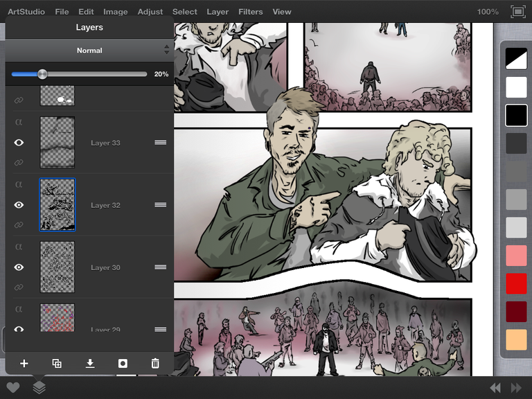Click the reorder handle for Layer 29
The width and height of the screenshot is (532, 399).
(x=161, y=330)
